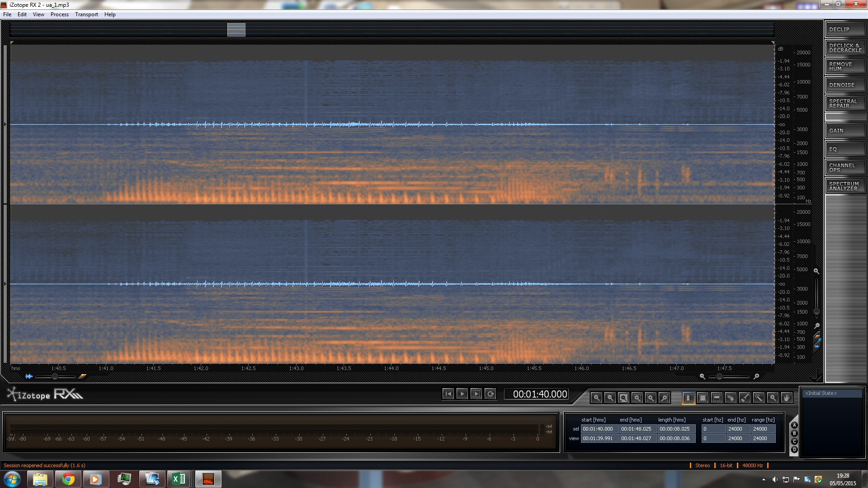Click horizontal zoom-out magnifier below the timeline
Image resolution: width=868 pixels, height=488 pixels.
pos(702,376)
